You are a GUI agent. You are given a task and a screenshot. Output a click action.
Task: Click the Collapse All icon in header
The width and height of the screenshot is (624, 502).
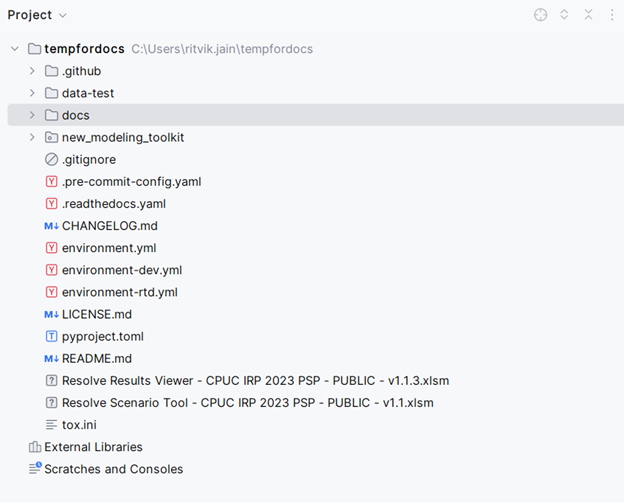tap(588, 15)
